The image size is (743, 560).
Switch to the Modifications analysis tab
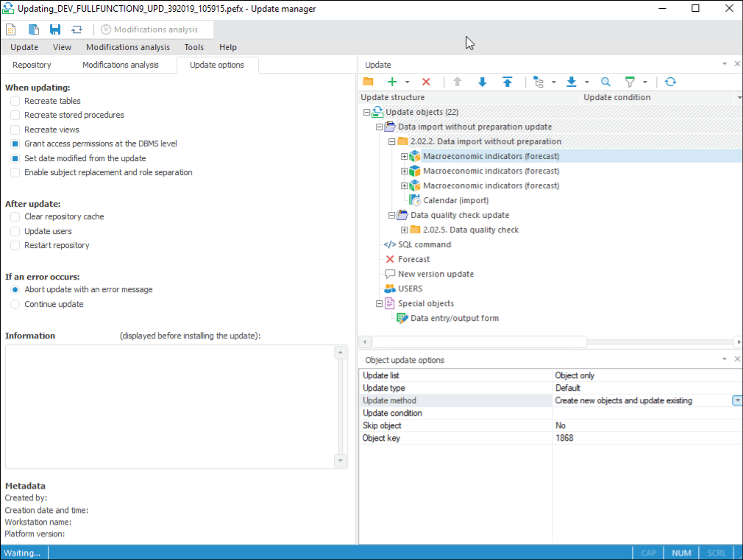click(121, 65)
